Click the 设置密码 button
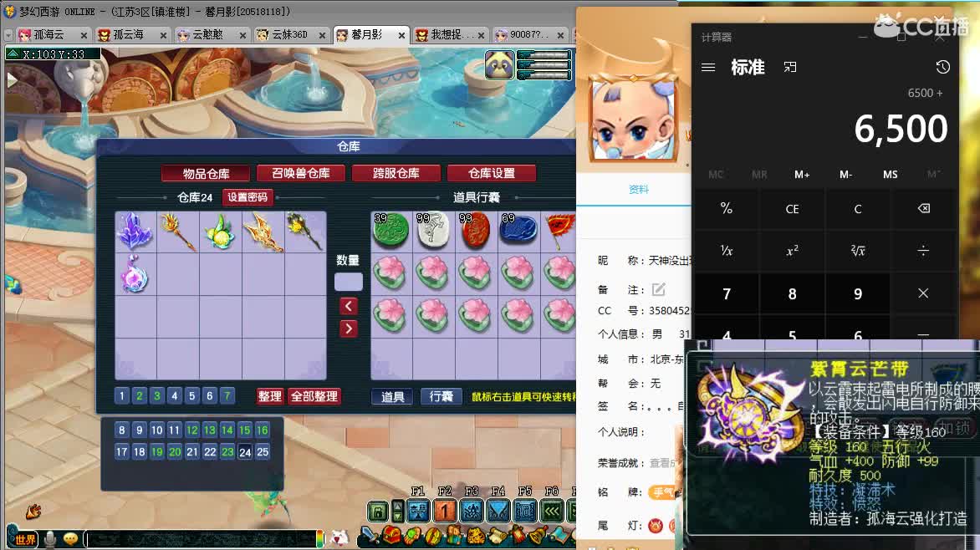 click(248, 197)
